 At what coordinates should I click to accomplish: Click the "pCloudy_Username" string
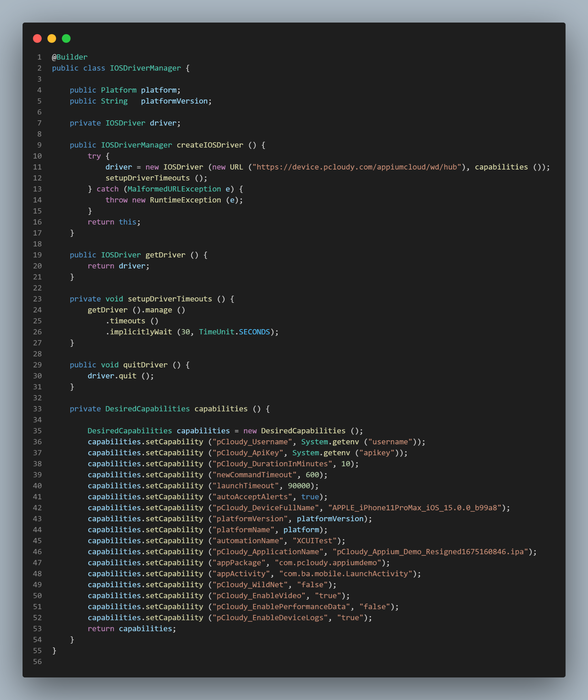[x=252, y=442]
